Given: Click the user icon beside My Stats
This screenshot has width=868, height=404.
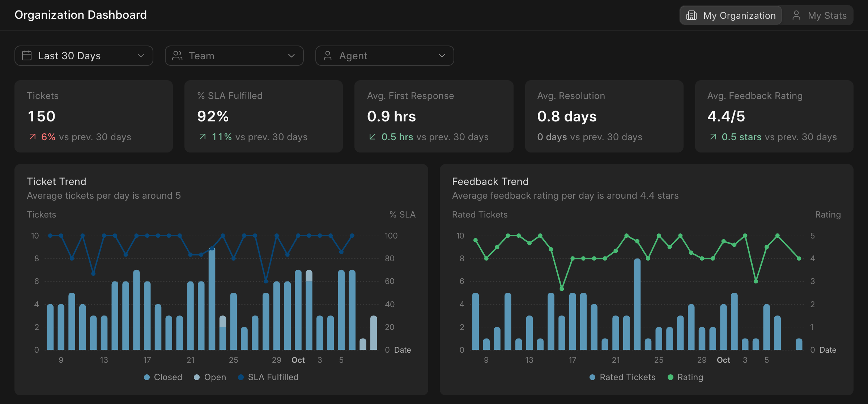Looking at the screenshot, I should tap(796, 16).
